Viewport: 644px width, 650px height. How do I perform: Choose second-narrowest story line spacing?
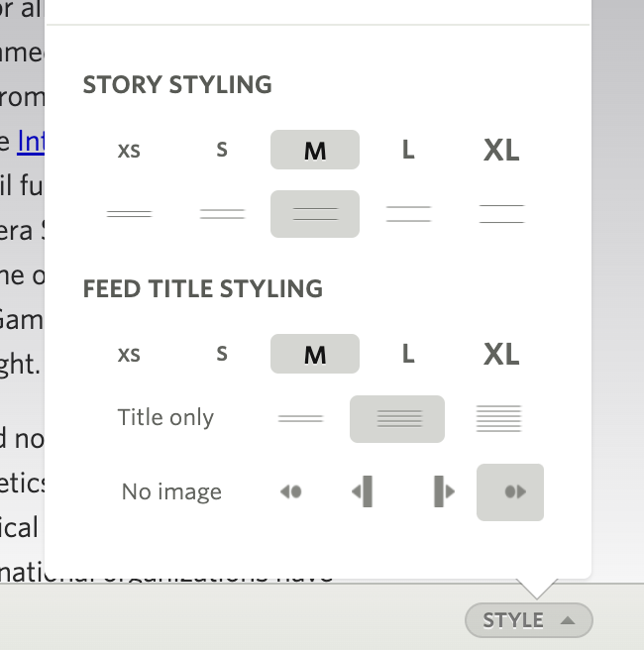[222, 214]
